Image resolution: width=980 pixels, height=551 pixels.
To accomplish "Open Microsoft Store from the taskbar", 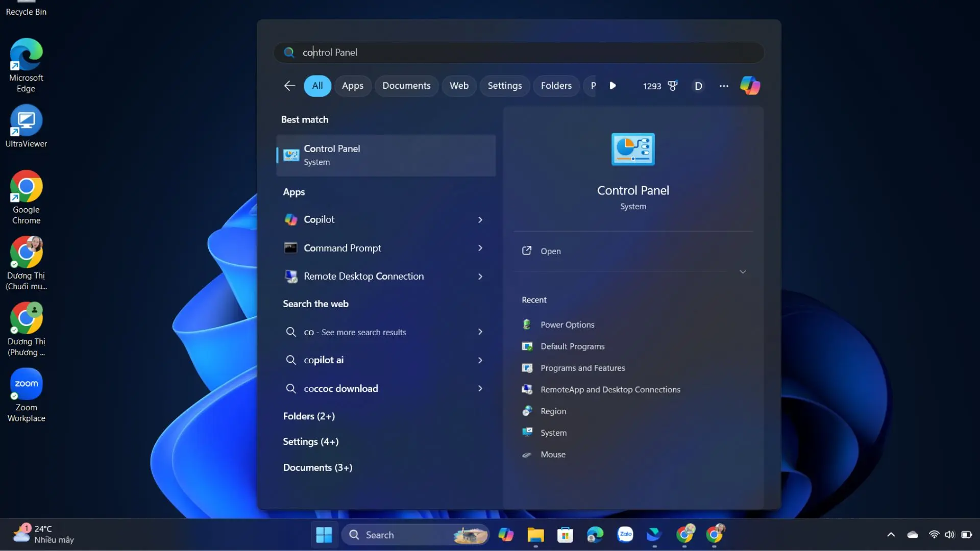I will pos(565,535).
